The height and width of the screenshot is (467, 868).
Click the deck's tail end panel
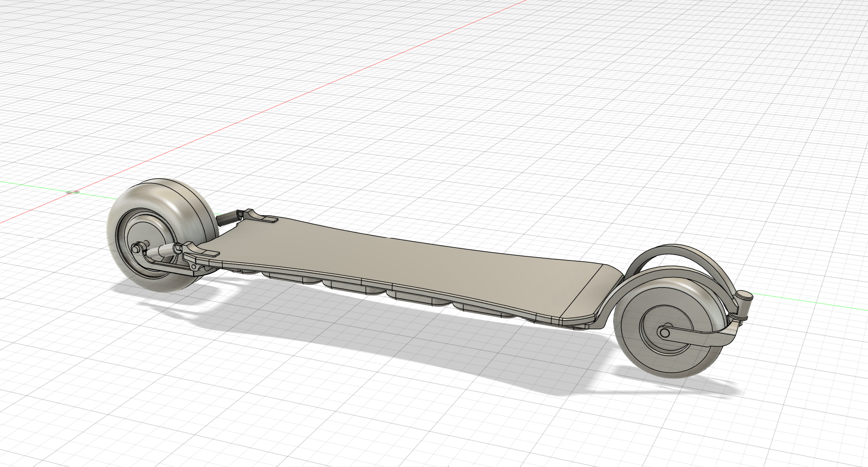592,292
